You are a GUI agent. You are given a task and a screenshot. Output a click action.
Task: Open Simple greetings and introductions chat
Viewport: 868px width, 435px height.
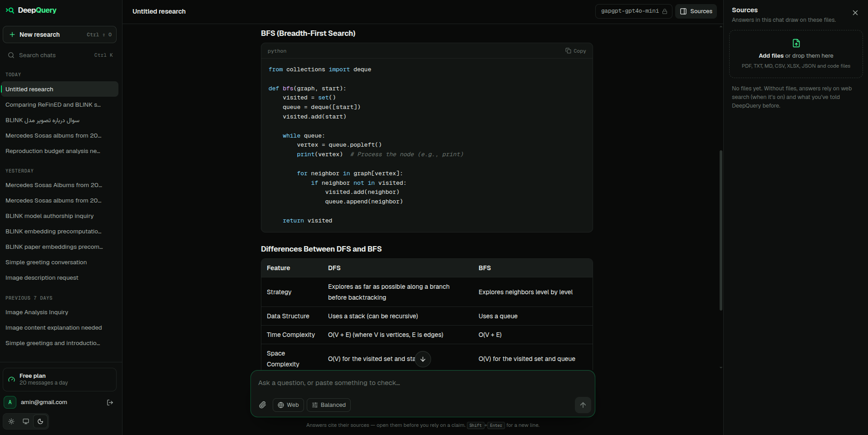(x=59, y=343)
